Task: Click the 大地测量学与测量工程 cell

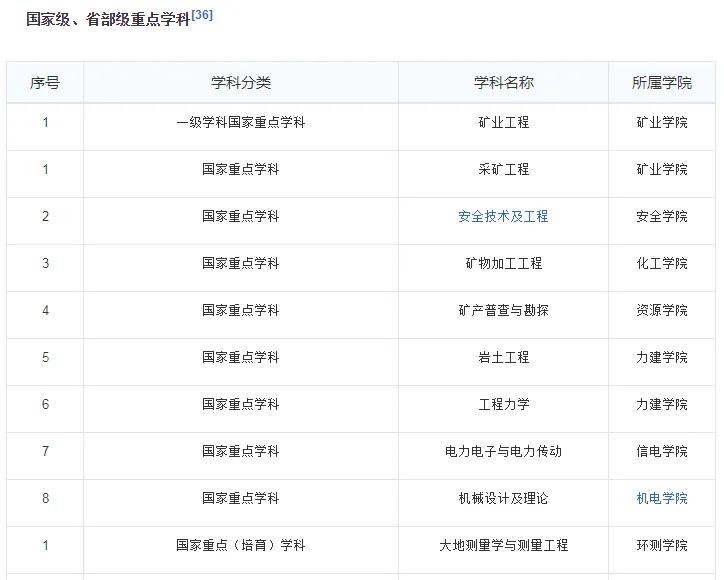Action: pos(503,545)
